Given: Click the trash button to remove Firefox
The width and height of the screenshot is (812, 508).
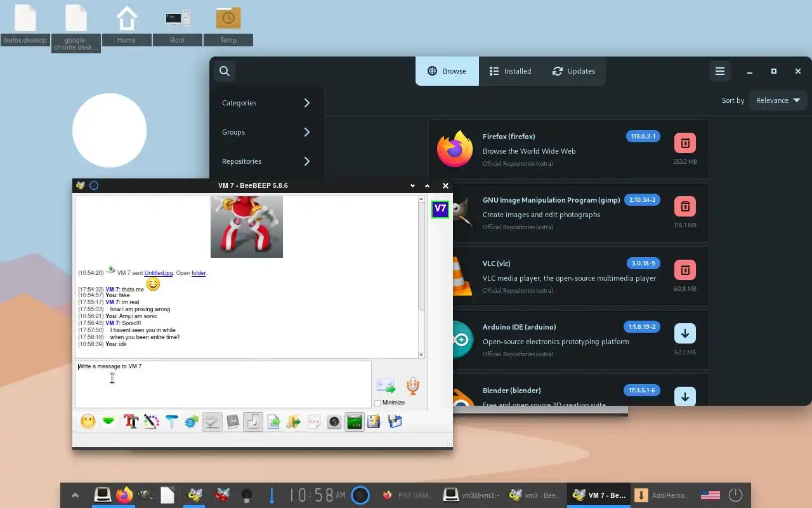Looking at the screenshot, I should point(685,143).
